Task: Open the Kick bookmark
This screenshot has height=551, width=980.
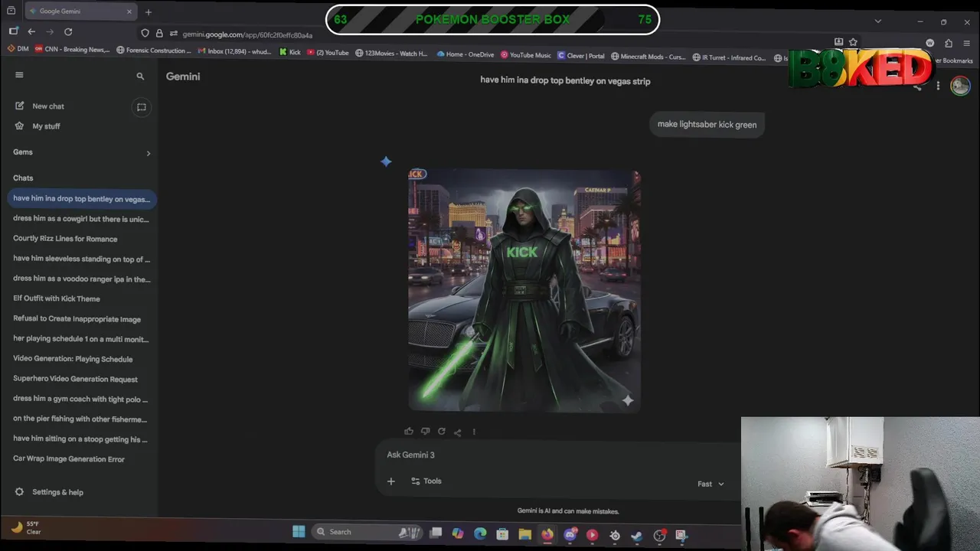Action: pos(289,53)
